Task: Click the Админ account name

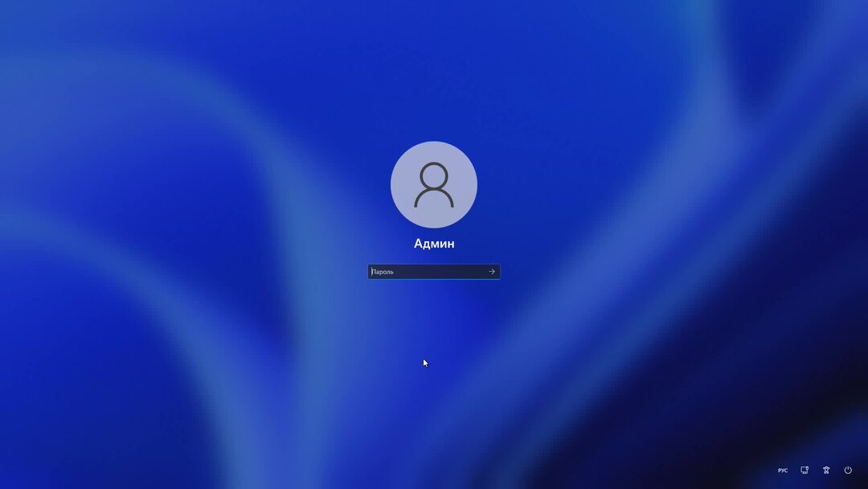Action: [434, 244]
